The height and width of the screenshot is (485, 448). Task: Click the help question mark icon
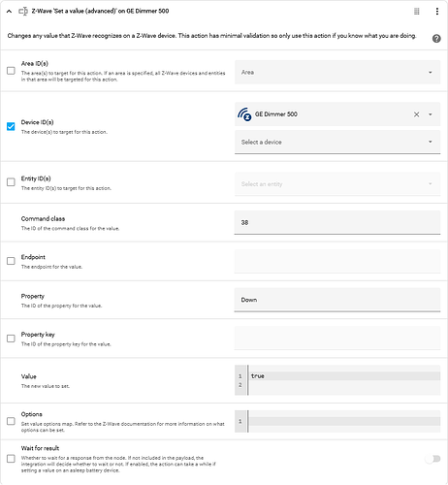pyautogui.click(x=436, y=39)
